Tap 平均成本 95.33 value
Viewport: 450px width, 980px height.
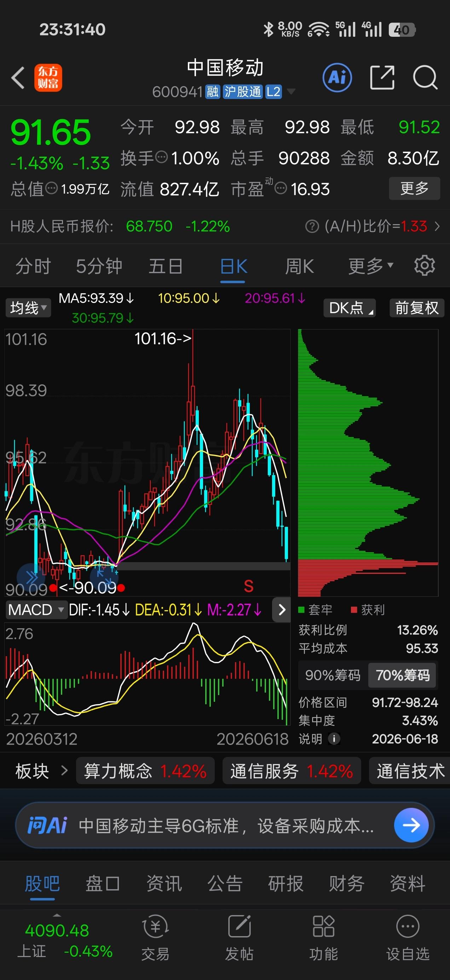422,648
